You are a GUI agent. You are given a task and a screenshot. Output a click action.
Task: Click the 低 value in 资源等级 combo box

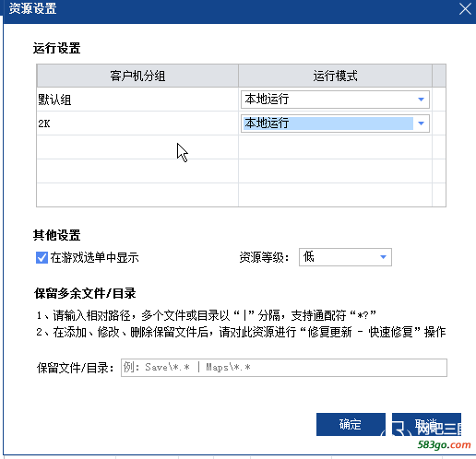(x=309, y=257)
